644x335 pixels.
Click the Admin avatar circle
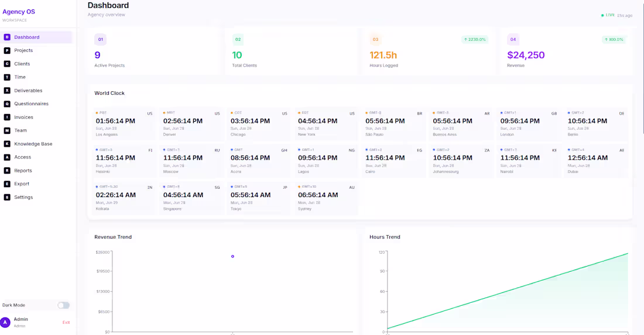pyautogui.click(x=5, y=322)
